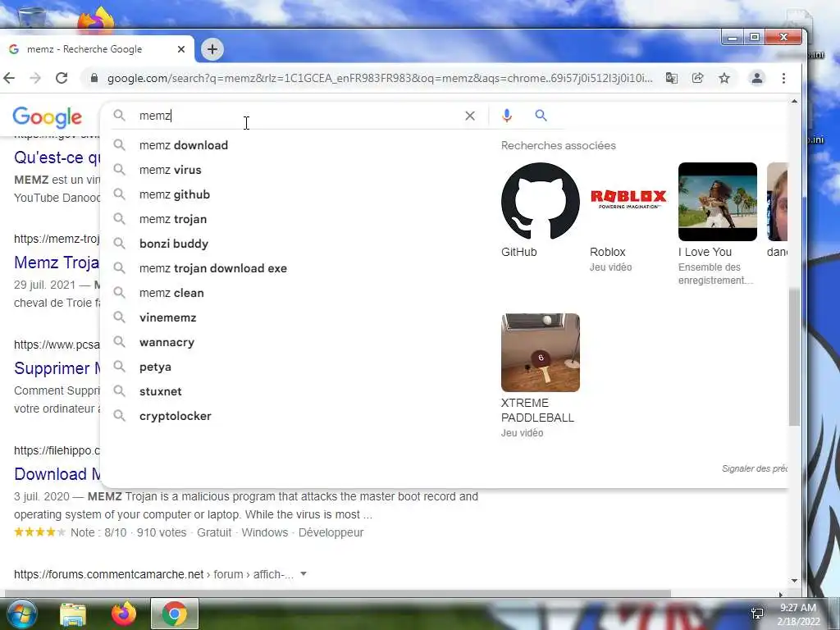Click the network tray icon
The height and width of the screenshot is (630, 840).
pos(757,614)
